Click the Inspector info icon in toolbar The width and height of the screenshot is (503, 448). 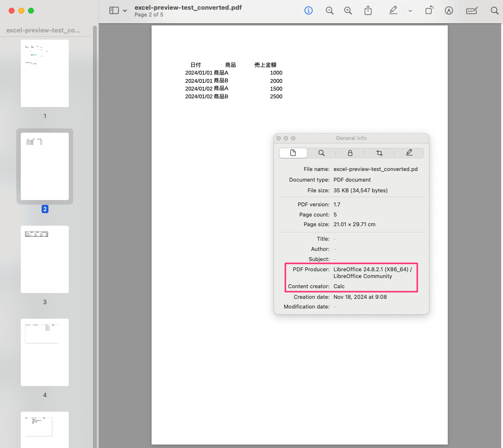[x=308, y=11]
